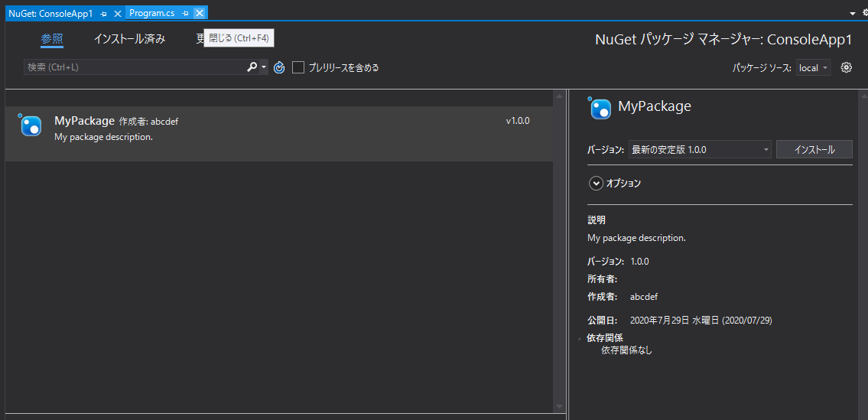The width and height of the screenshot is (868, 420).
Task: Switch to the NuGet: ConsoleApp1 document tab
Action: pos(50,13)
